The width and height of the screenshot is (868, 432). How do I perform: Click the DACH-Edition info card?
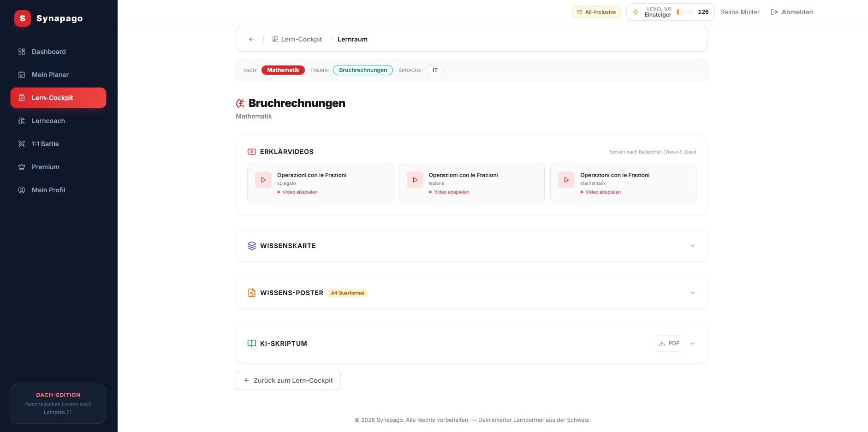(58, 403)
